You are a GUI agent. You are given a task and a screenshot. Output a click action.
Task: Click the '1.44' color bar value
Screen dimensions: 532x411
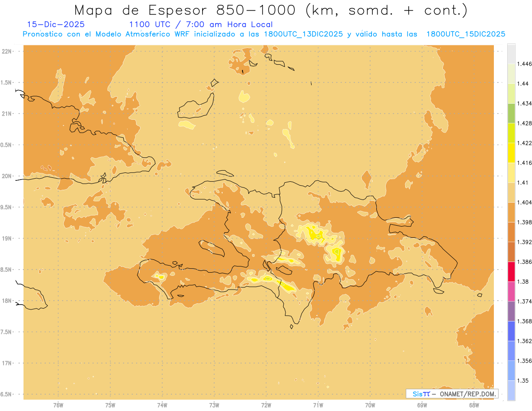(523, 84)
